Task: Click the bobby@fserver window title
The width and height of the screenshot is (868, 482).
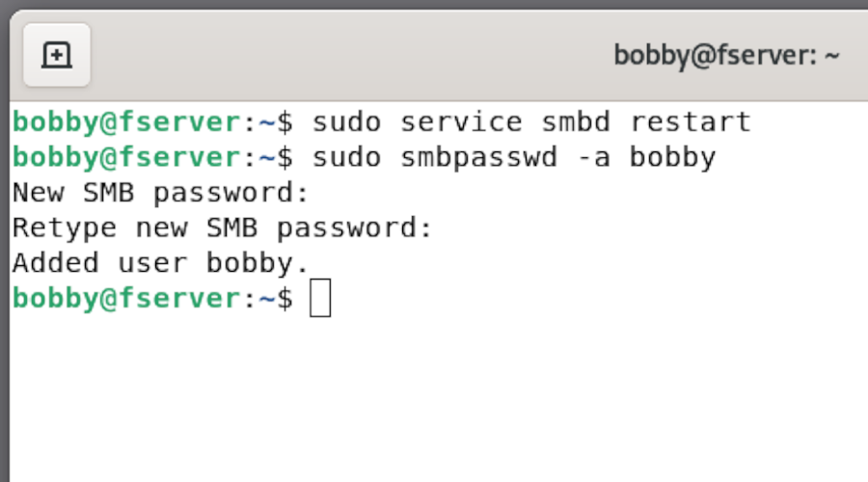Action: tap(726, 55)
